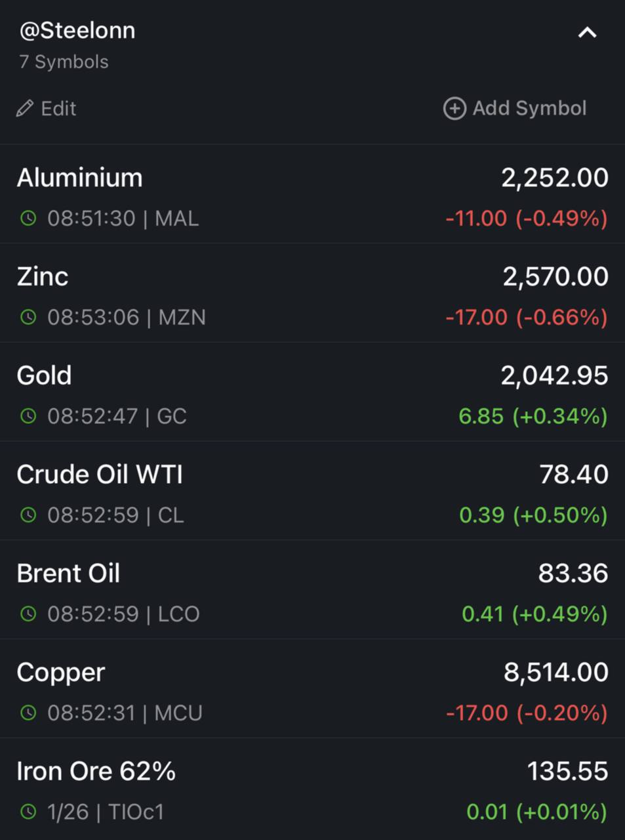The width and height of the screenshot is (625, 840).
Task: Open Iron Ore 62% quote
Action: (312, 789)
